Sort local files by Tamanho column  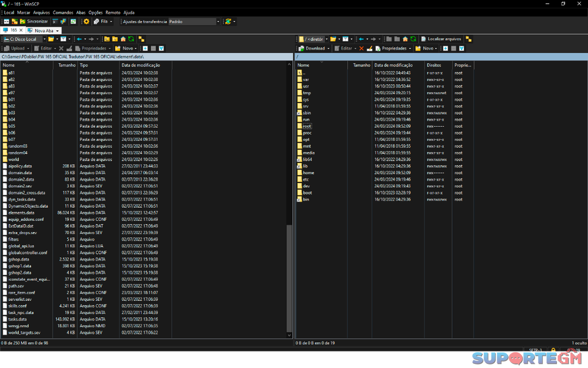[x=66, y=65]
